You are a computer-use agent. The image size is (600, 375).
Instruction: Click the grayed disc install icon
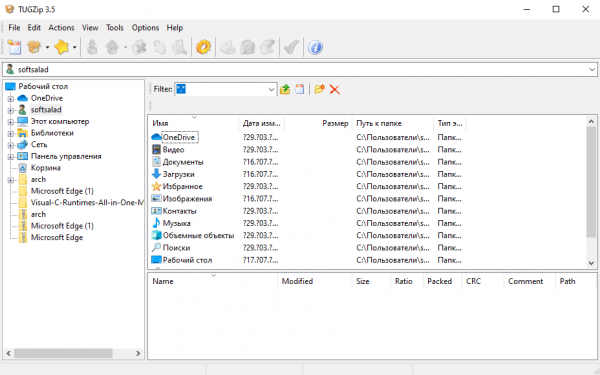227,47
